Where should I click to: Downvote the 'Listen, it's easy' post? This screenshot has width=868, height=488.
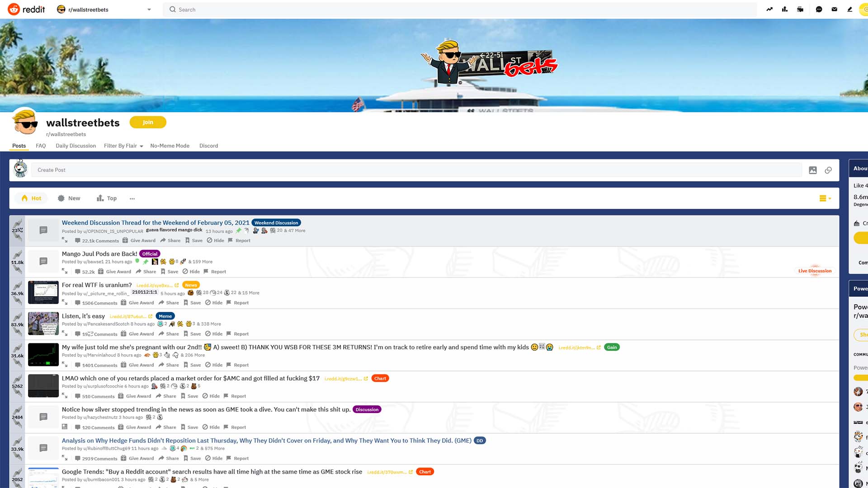[17, 332]
